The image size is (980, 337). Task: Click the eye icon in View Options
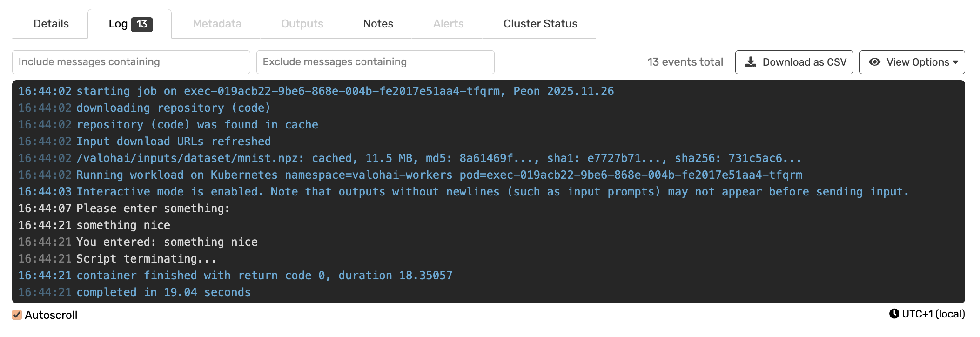pos(875,62)
